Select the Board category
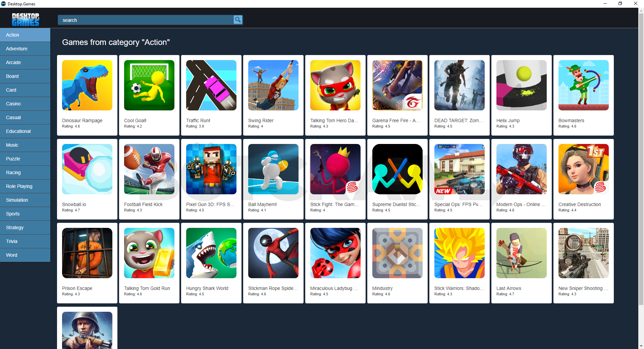Image resolution: width=644 pixels, height=349 pixels. point(25,76)
